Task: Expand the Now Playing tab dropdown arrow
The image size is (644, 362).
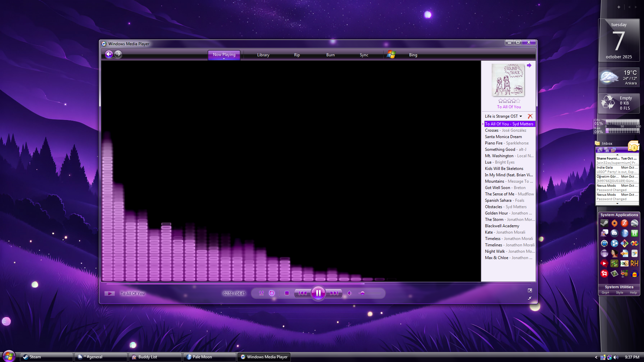Action: [x=224, y=59]
